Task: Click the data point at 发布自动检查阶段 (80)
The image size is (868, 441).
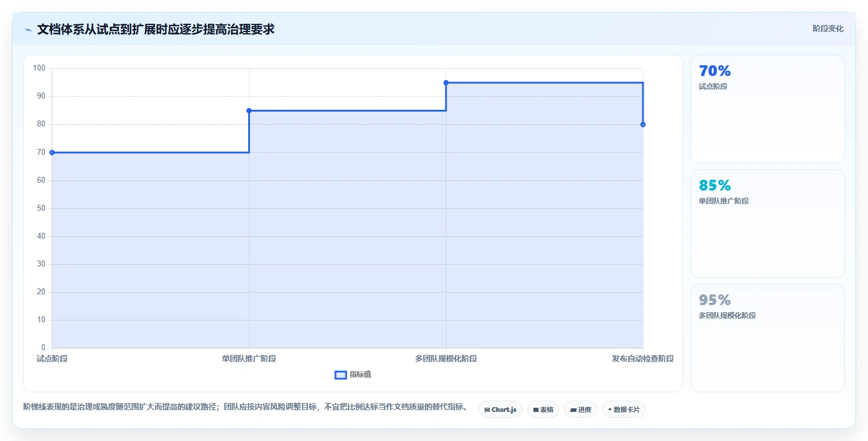Action: point(643,125)
